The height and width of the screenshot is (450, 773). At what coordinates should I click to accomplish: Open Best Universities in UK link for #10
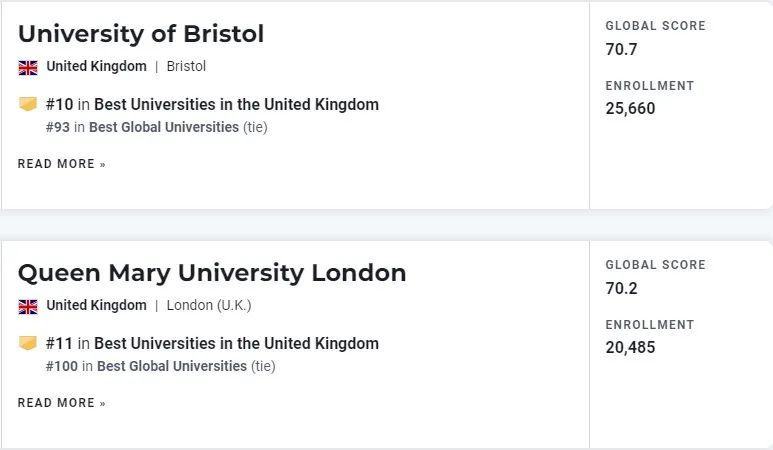tap(236, 104)
